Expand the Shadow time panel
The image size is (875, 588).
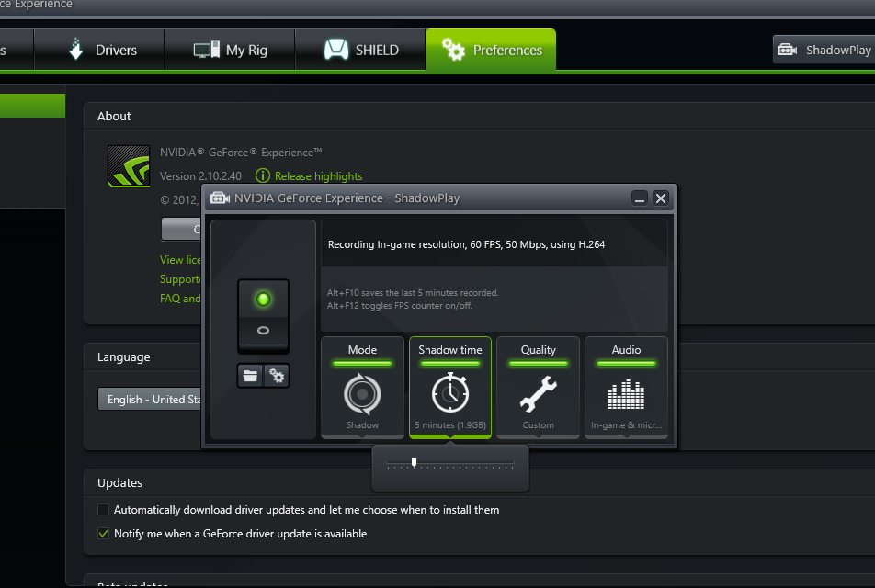(x=450, y=387)
